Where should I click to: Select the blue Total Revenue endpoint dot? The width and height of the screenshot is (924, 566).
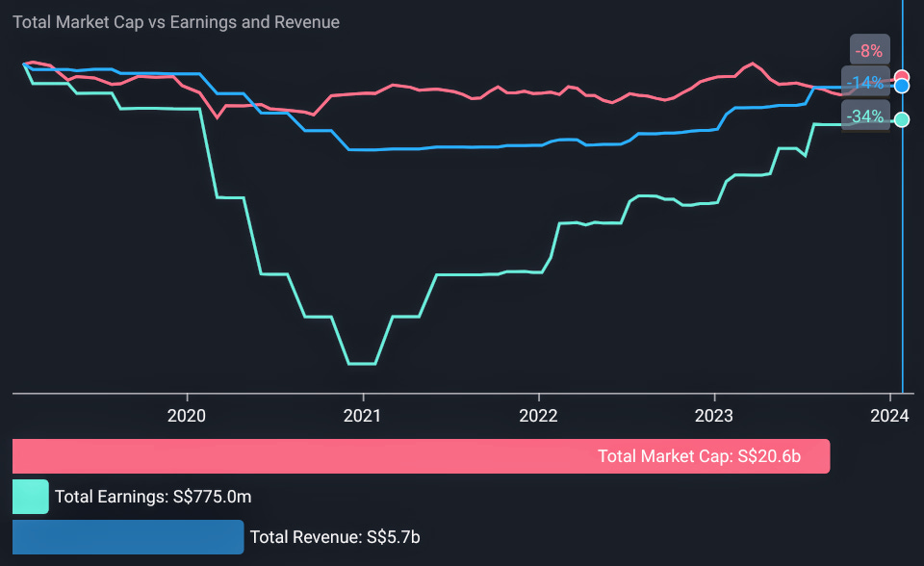pos(901,86)
